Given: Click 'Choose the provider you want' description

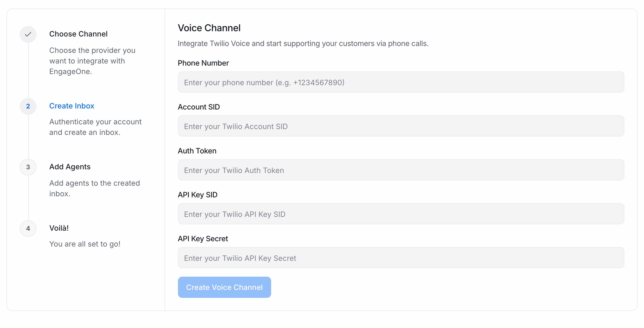Looking at the screenshot, I should (x=92, y=61).
